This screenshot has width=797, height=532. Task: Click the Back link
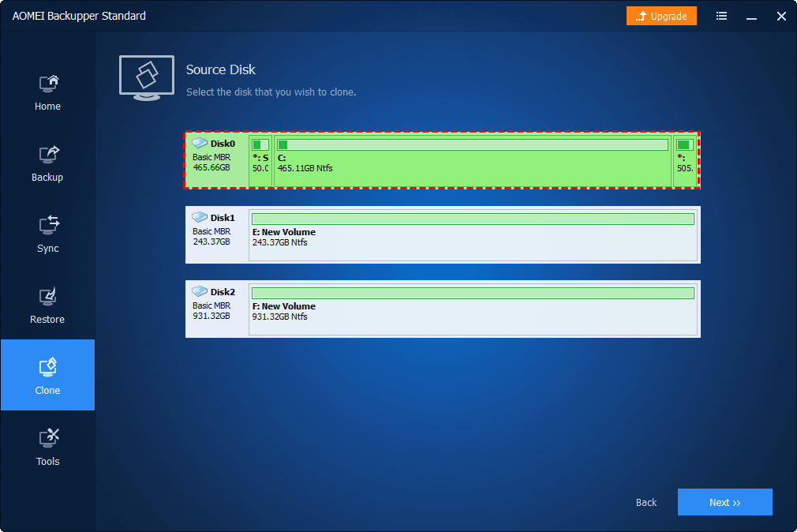pyautogui.click(x=645, y=502)
